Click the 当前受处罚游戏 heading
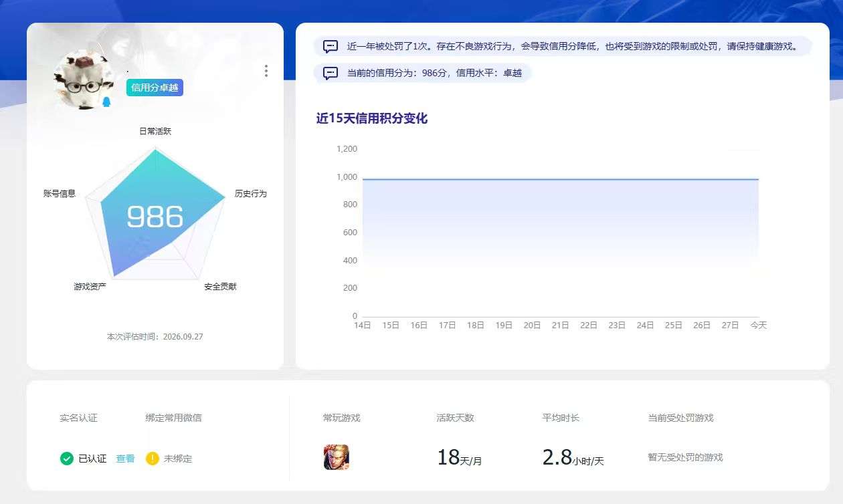 tap(680, 418)
